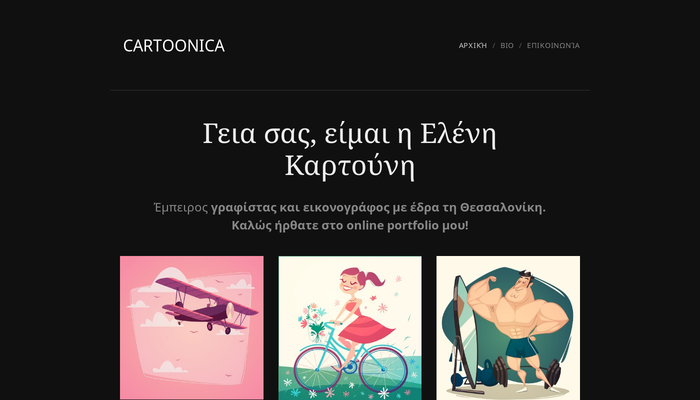This screenshot has width=700, height=400.
Task: Open the pink biplane illustration thumbnail
Action: [192, 328]
